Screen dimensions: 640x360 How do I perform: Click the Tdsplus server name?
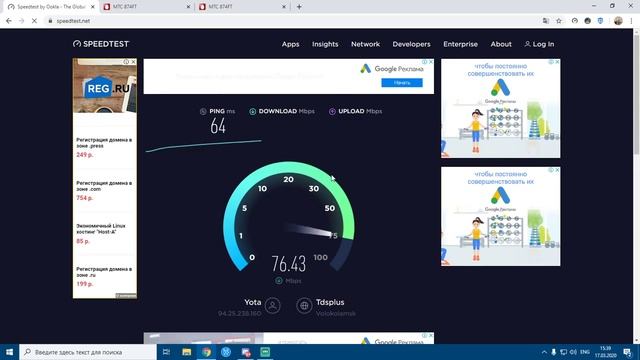point(330,302)
